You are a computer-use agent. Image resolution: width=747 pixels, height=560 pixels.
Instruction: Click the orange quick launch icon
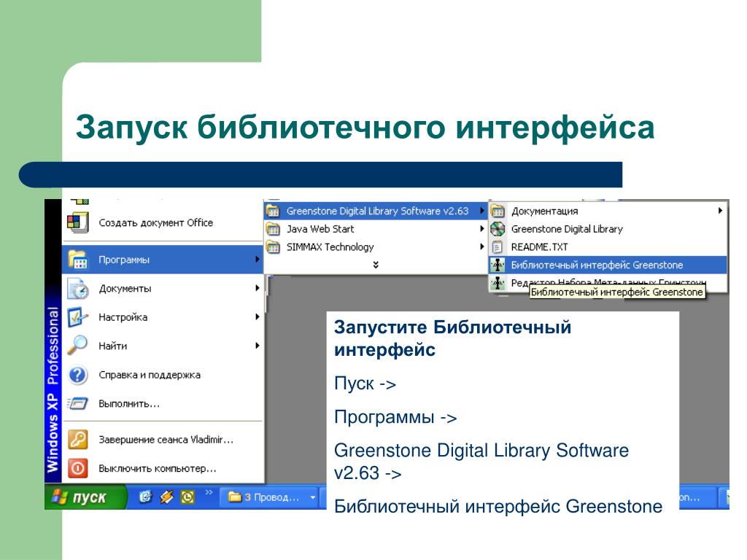tap(166, 497)
